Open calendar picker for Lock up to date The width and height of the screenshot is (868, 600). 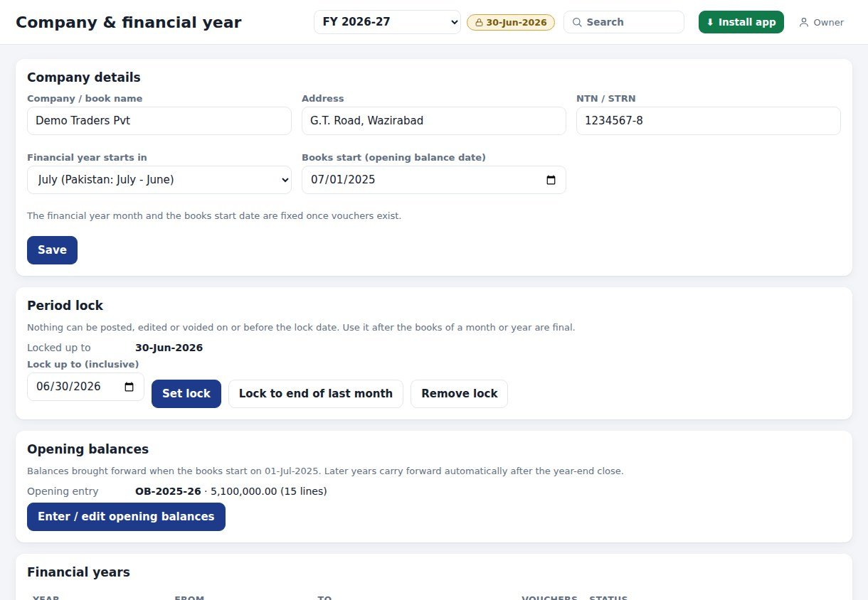point(129,387)
